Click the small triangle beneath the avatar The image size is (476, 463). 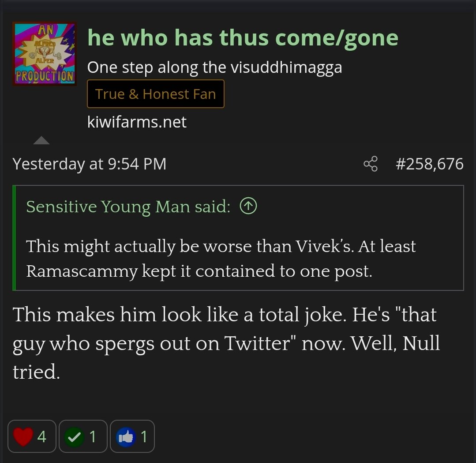coord(41,141)
